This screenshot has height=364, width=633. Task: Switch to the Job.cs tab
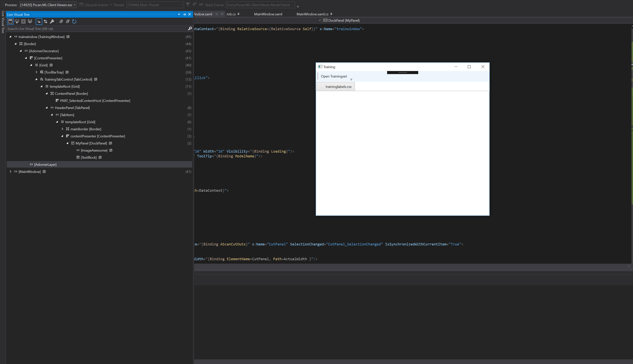231,14
